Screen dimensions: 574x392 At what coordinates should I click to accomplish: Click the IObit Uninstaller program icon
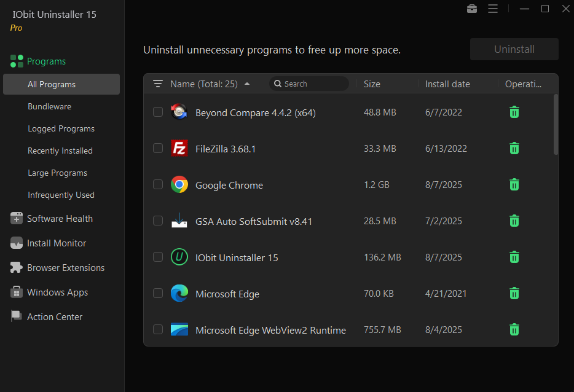pos(179,257)
